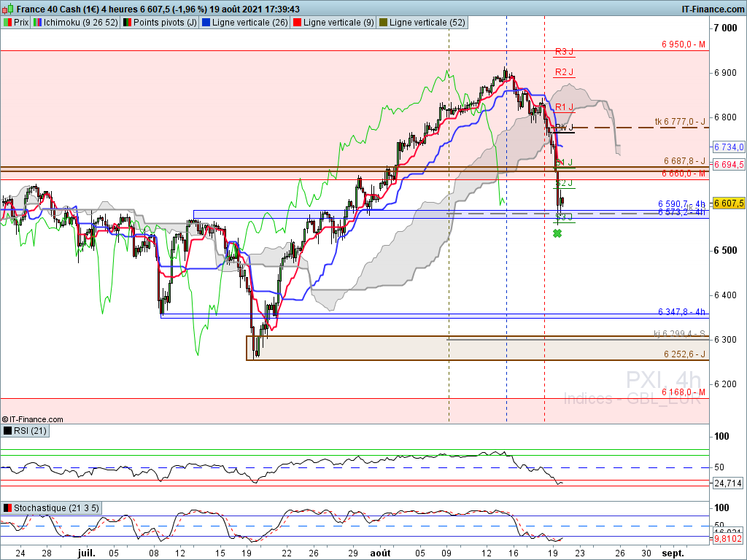Click the 6 500 price axis label
This screenshot has width=747, height=560.
(725, 251)
